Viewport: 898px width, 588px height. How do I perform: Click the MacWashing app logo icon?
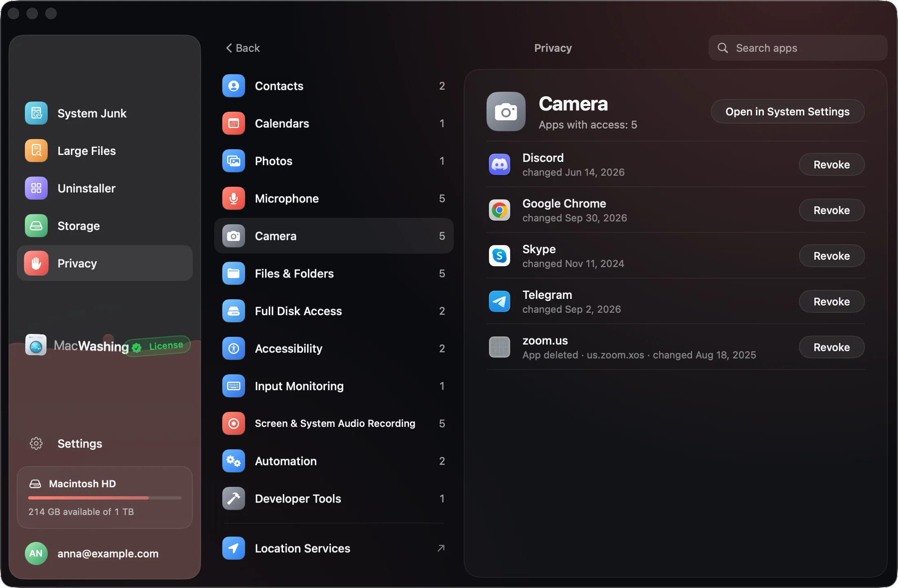[x=36, y=345]
